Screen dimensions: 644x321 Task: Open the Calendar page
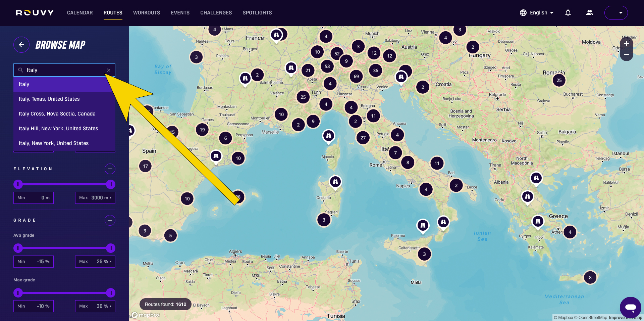[80, 13]
